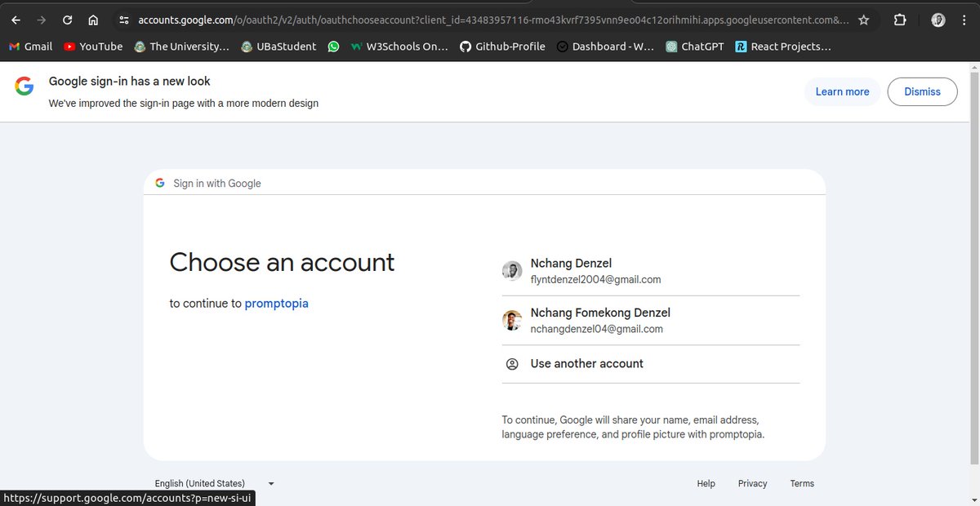This screenshot has height=506, width=980.
Task: Open Gmail from the bookmarks bar
Action: (30, 47)
